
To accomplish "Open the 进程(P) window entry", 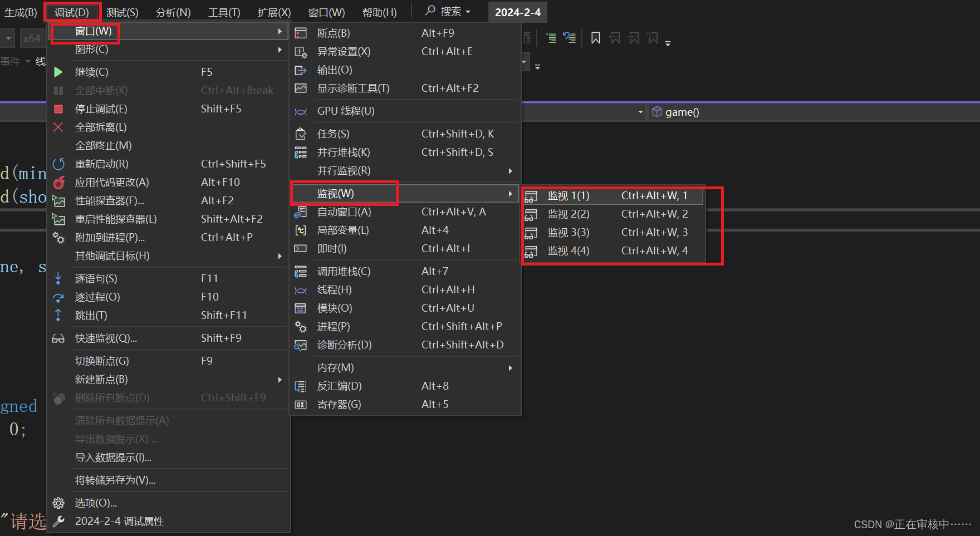I will pos(404,327).
